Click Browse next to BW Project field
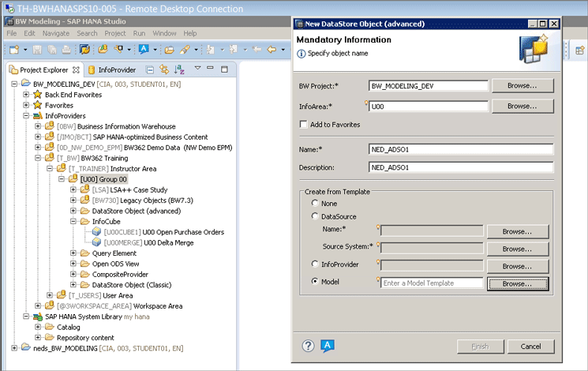Image resolution: width=588 pixels, height=371 pixels. coord(522,85)
